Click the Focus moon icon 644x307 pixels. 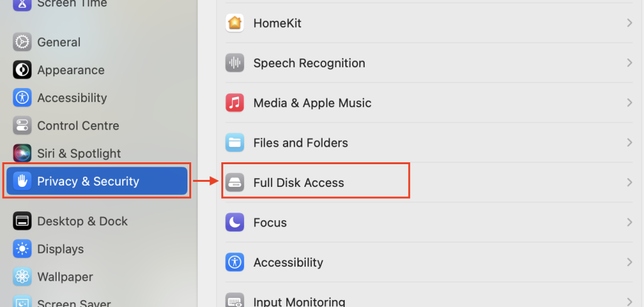[x=235, y=222]
